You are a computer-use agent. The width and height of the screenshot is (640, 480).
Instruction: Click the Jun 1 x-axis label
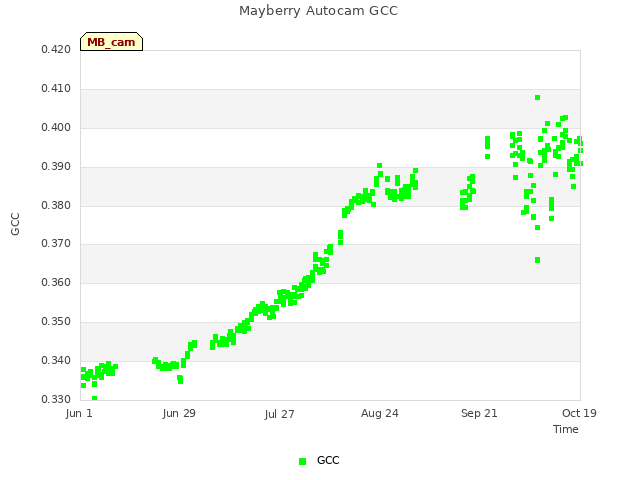pos(79,413)
